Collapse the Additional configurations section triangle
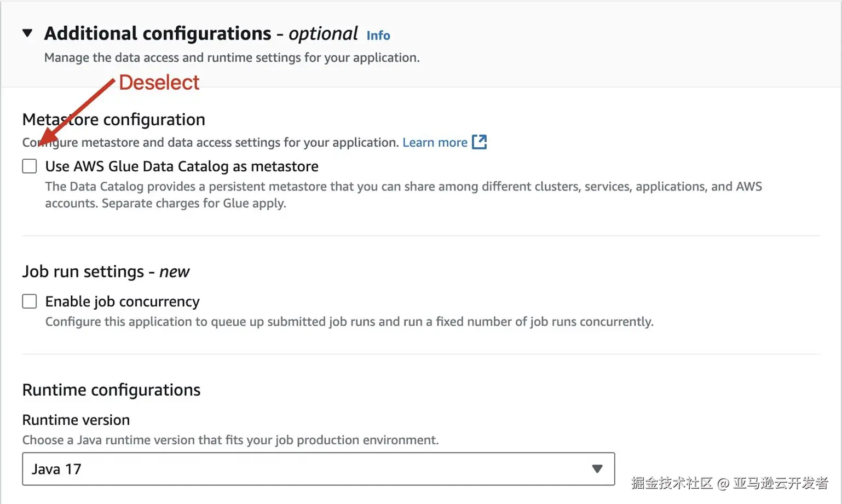The image size is (842, 504). [27, 33]
